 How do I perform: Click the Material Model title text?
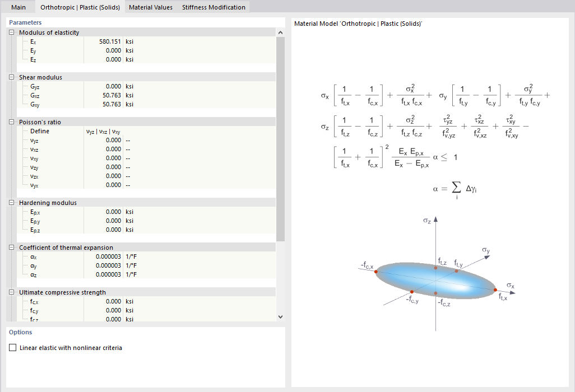pos(358,24)
